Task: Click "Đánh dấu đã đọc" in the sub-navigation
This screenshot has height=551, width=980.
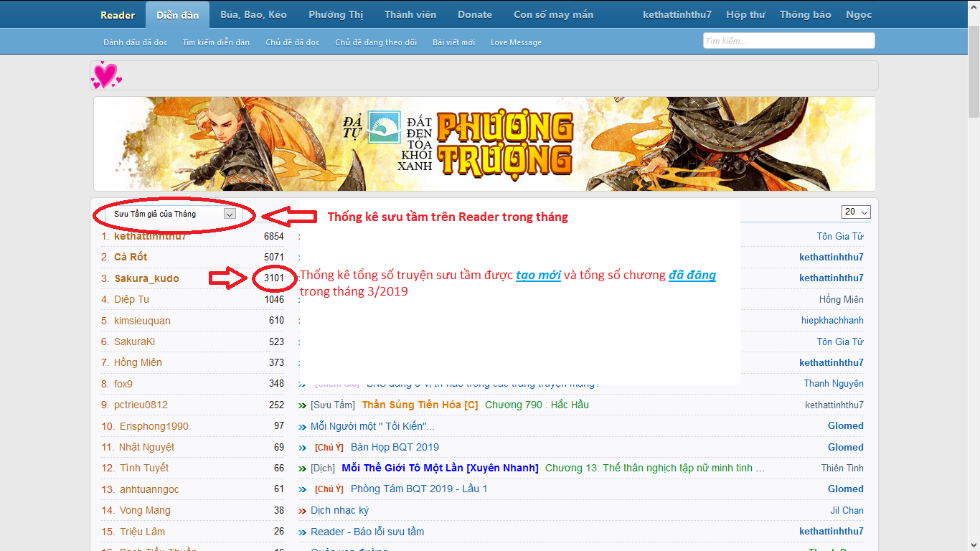Action: coord(135,42)
